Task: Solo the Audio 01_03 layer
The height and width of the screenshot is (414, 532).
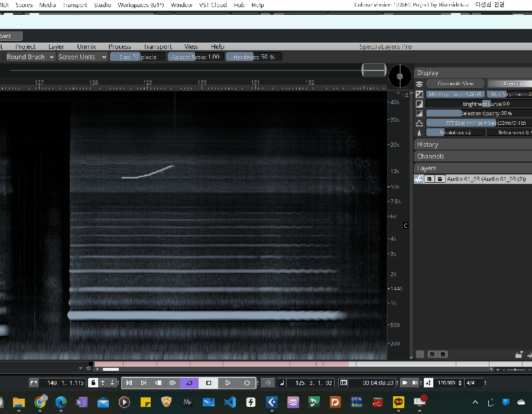Action: (x=440, y=179)
